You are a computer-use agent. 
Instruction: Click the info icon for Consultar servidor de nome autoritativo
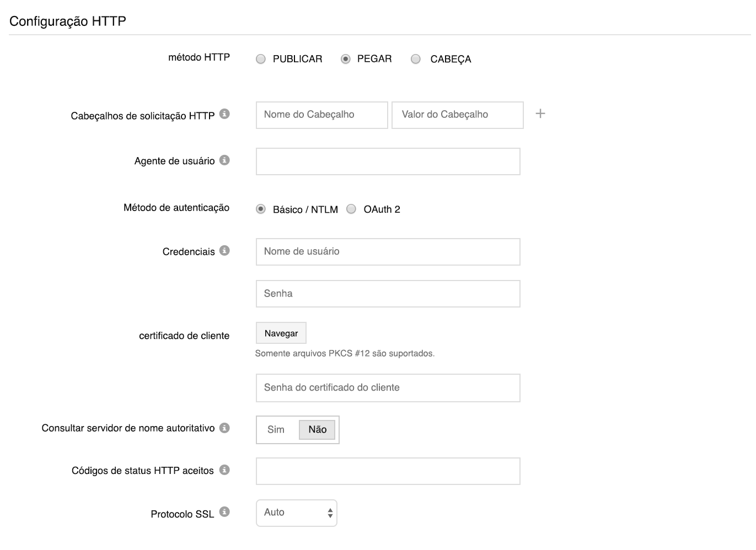224,427
